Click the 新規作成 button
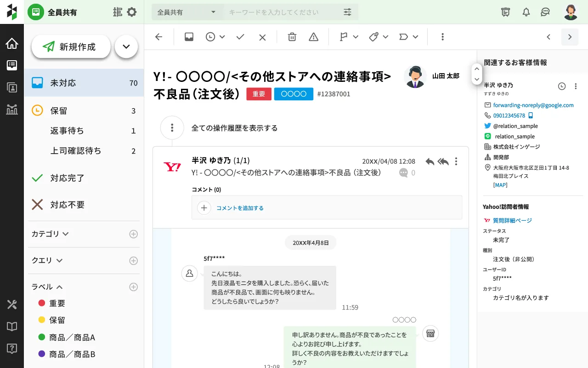Image resolution: width=588 pixels, height=368 pixels. [x=71, y=46]
